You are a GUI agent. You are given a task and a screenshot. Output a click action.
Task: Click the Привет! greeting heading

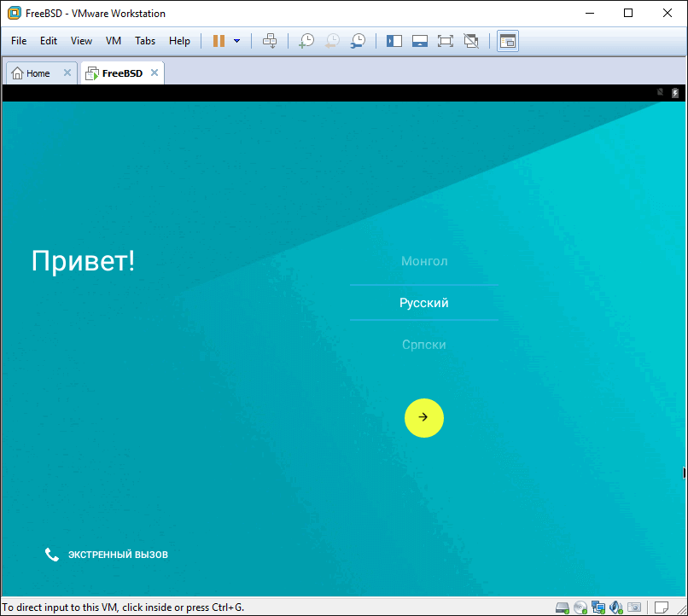(83, 261)
